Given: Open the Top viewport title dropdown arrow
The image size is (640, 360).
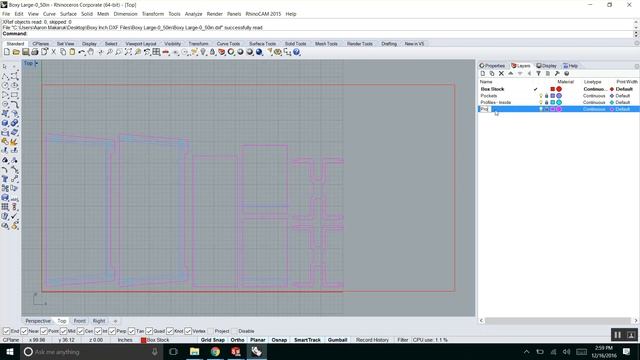Looking at the screenshot, I should [x=36, y=63].
